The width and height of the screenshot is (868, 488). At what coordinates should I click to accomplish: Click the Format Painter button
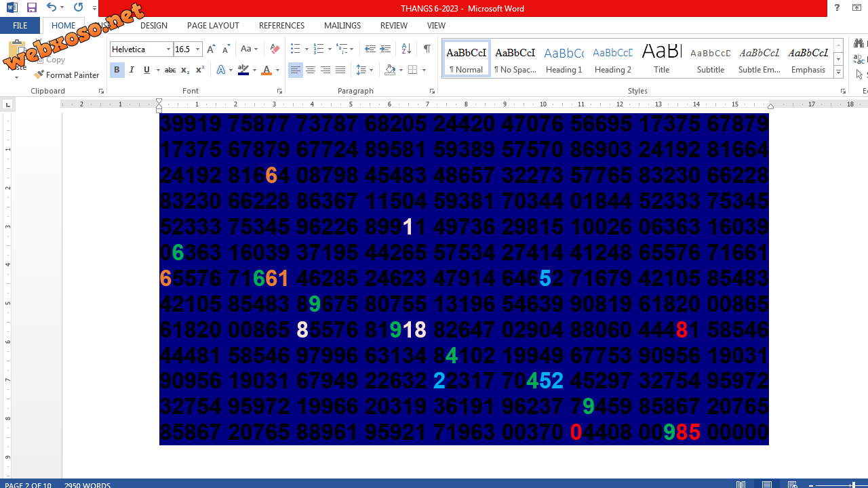pos(66,75)
